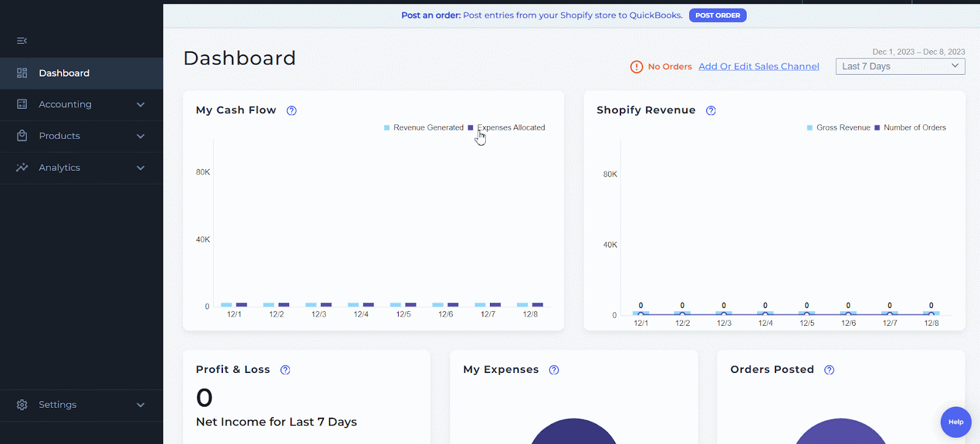Click the 12/1 revenue bar in Cash Flow

[227, 304]
